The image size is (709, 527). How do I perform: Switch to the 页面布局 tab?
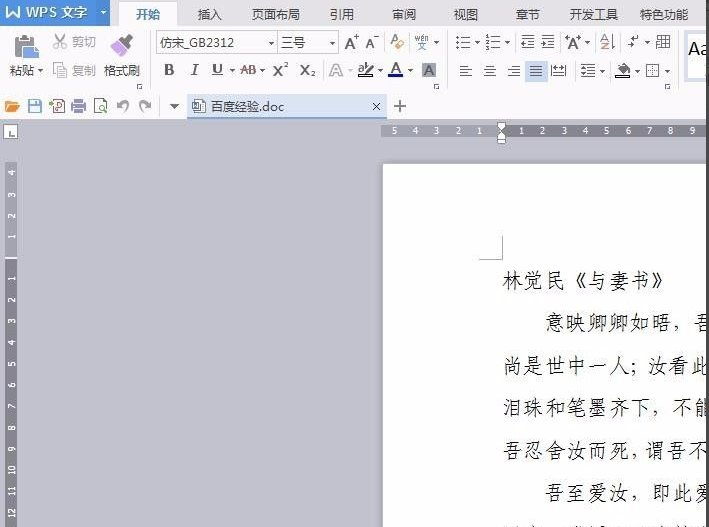[276, 15]
